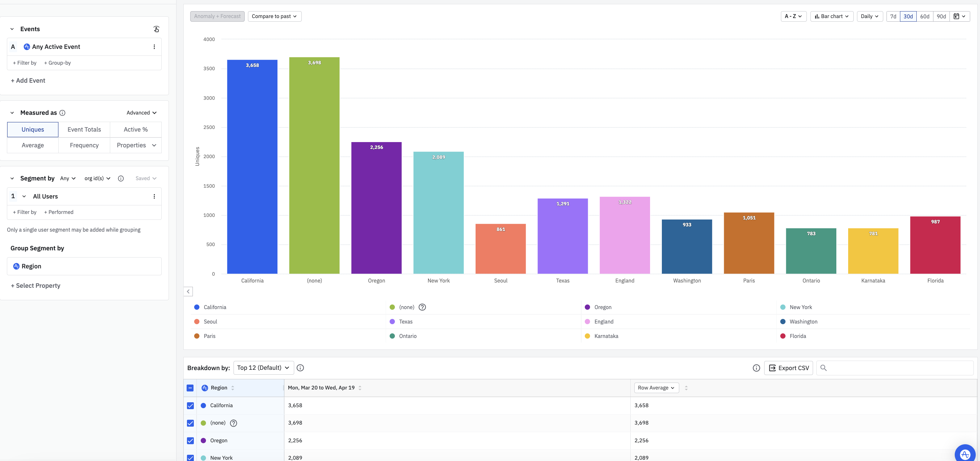980x461 pixels.
Task: Click the help icon beside (none) legend
Action: point(422,307)
